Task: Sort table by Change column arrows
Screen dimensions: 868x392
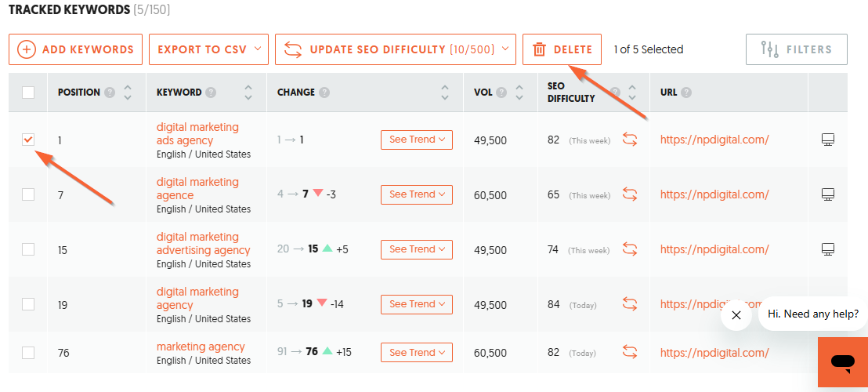Action: click(x=445, y=93)
